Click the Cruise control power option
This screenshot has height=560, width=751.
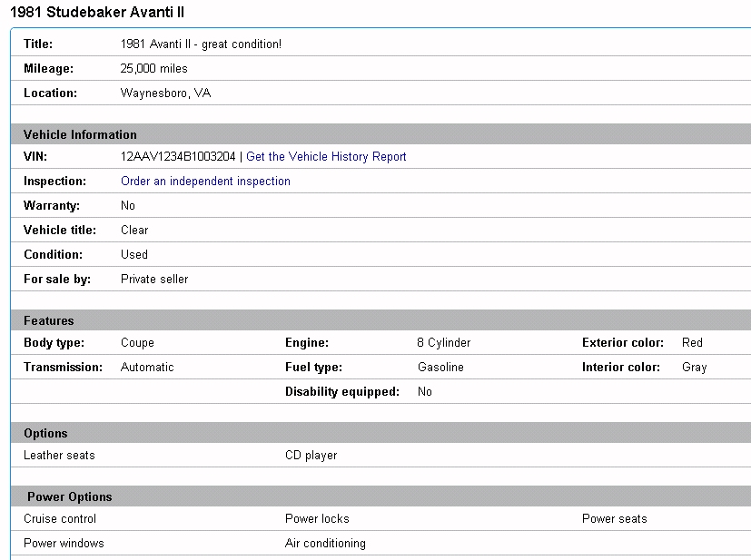coord(60,518)
